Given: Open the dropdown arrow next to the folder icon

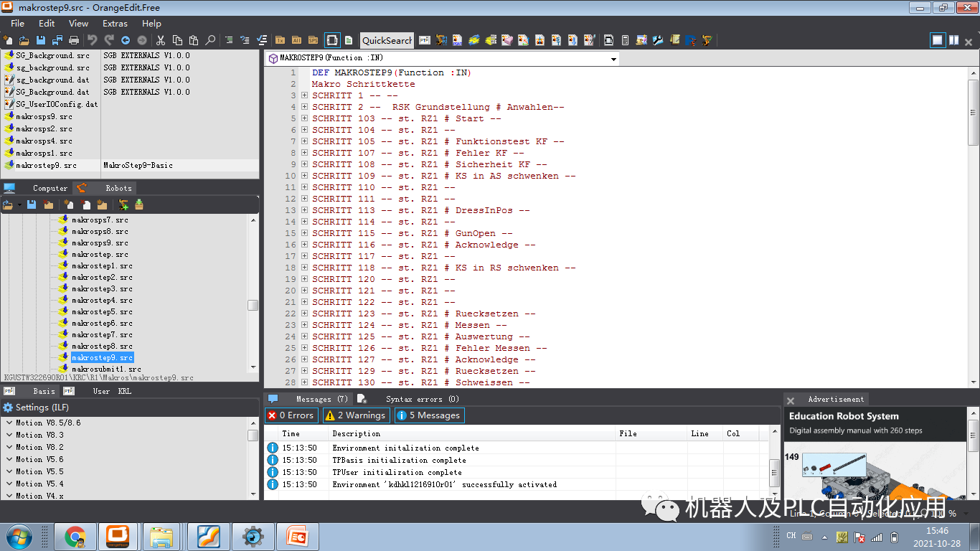Looking at the screenshot, I should [19, 204].
